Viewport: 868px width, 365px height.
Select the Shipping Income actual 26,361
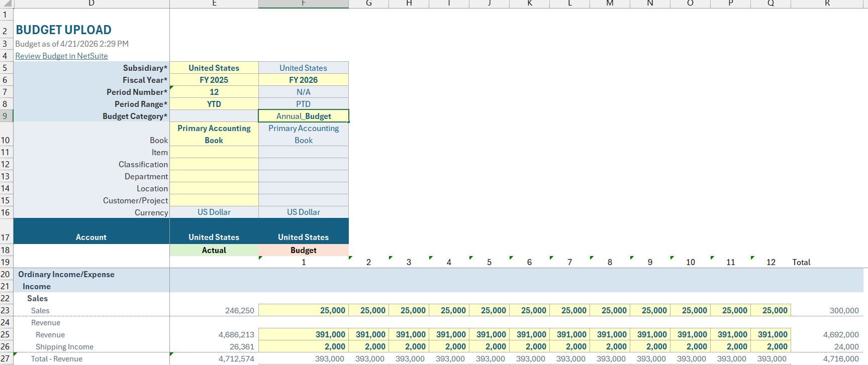(242, 346)
